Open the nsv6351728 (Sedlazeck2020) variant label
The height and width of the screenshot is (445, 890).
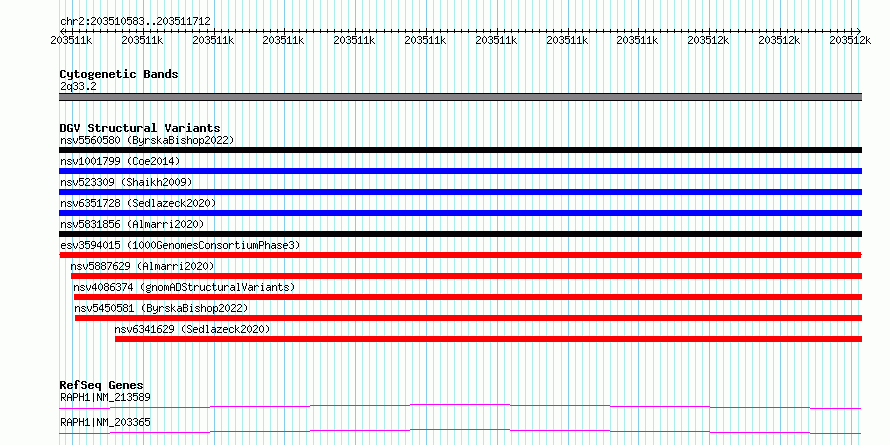click(x=138, y=203)
